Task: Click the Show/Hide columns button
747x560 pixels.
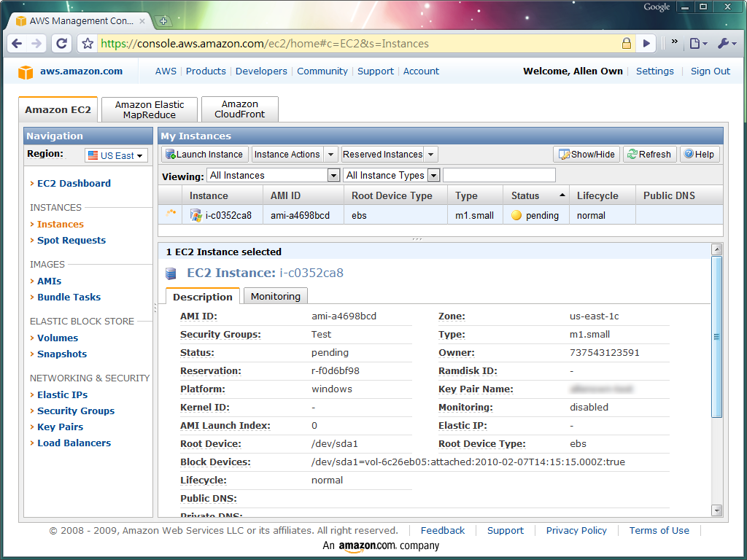Action: point(587,155)
